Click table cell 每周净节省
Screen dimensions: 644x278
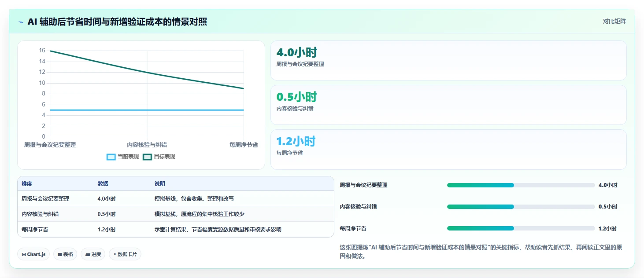35,230
